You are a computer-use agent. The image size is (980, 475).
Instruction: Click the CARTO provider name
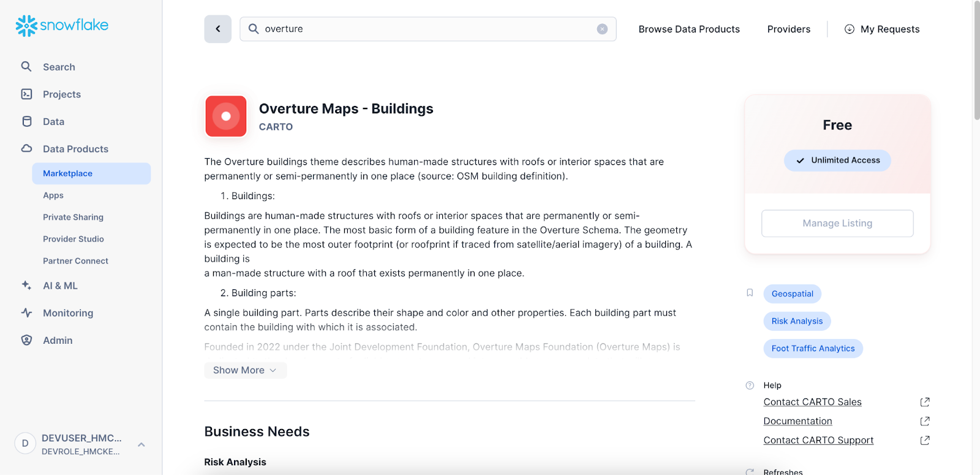276,127
